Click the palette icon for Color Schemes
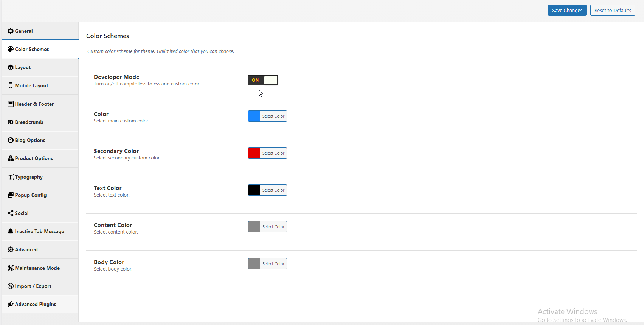This screenshot has height=325, width=644. pos(11,49)
